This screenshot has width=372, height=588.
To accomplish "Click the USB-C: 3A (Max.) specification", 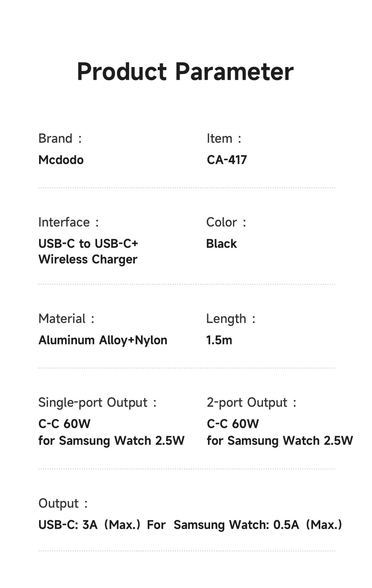I will pyautogui.click(x=89, y=525).
